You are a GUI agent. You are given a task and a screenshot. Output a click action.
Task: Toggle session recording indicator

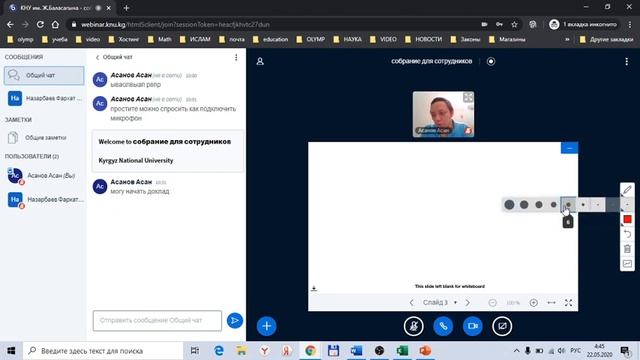tap(491, 61)
